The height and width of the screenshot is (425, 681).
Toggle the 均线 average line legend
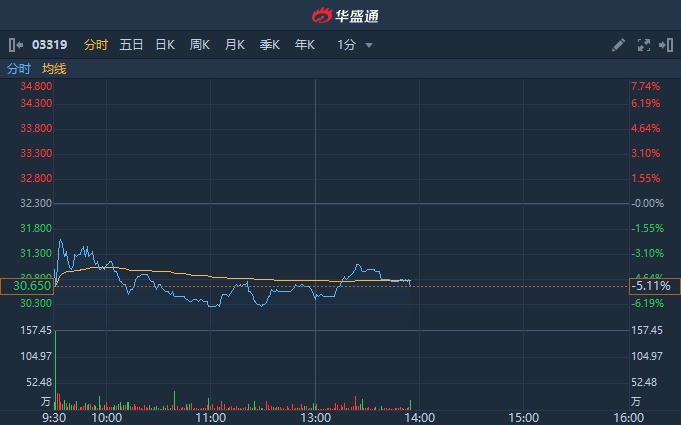54,69
